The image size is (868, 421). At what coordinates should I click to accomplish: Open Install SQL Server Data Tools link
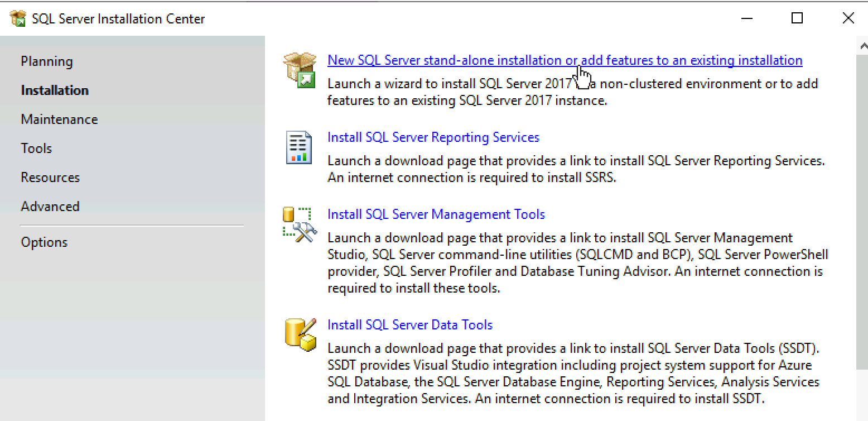tap(410, 325)
